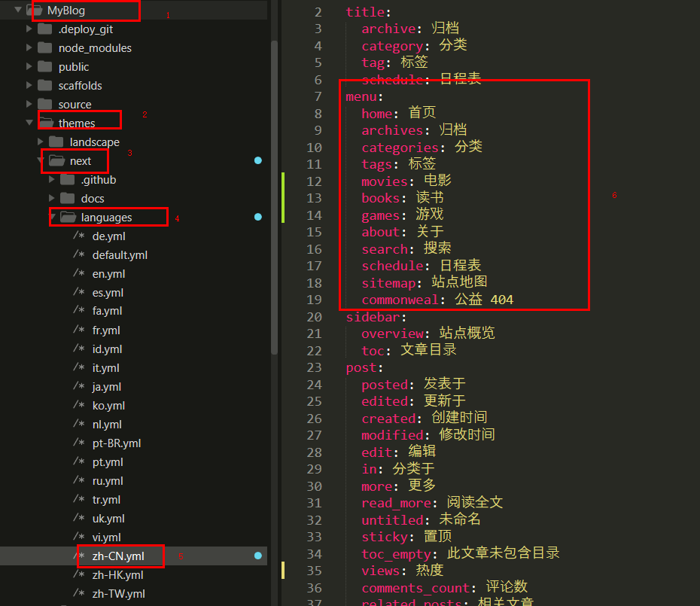Screen dimensions: 700x606
Task: Click the .github folder icon
Action: pyautogui.click(x=68, y=180)
